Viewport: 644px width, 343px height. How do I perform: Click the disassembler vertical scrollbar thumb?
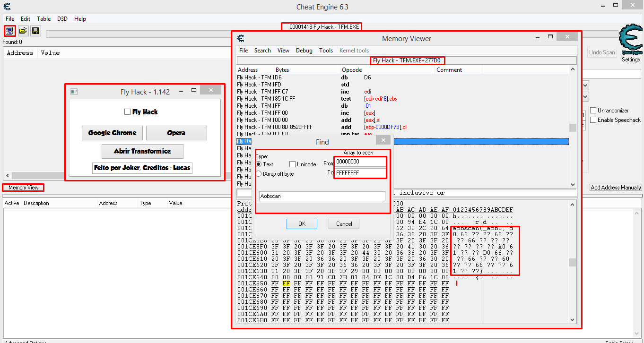(573, 128)
